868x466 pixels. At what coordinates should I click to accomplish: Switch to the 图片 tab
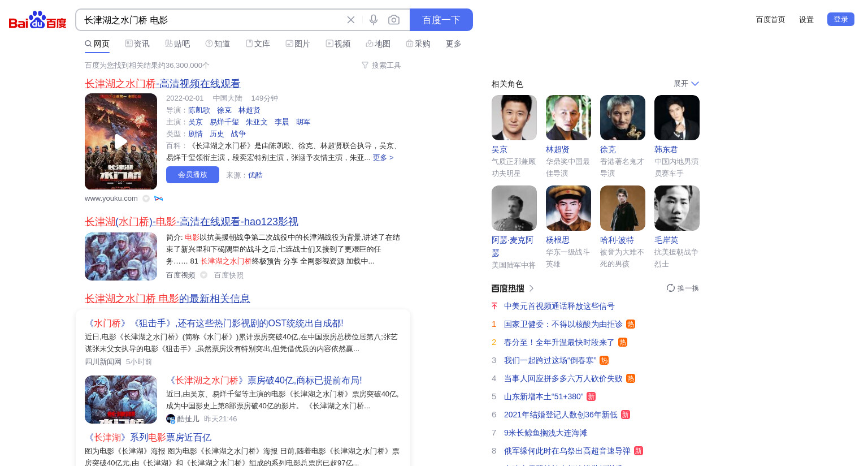pos(298,44)
